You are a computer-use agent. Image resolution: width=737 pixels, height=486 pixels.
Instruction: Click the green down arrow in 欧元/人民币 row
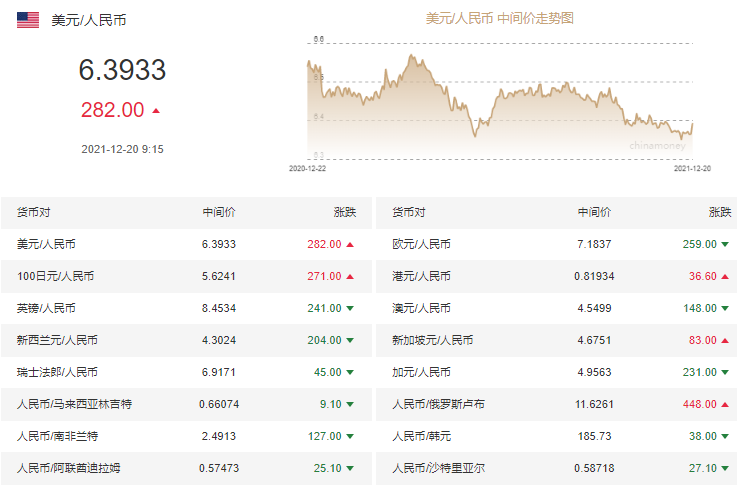[x=725, y=244]
